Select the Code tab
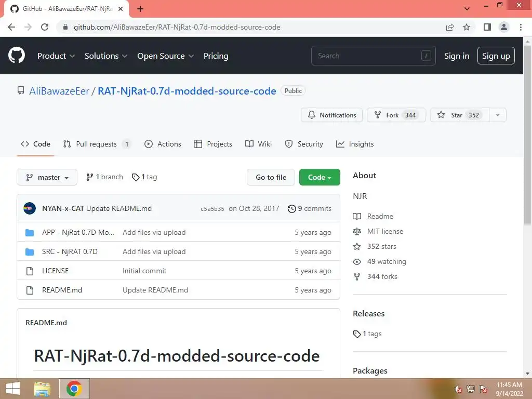 click(36, 144)
